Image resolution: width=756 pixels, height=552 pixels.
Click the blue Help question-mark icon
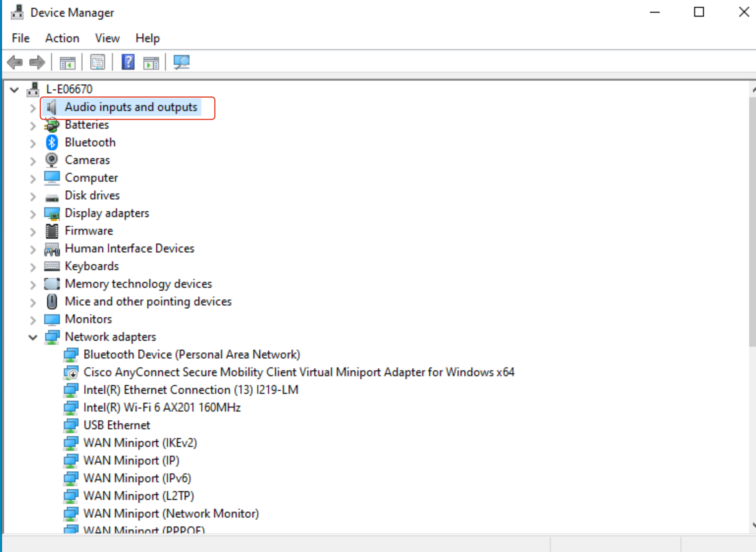(128, 62)
